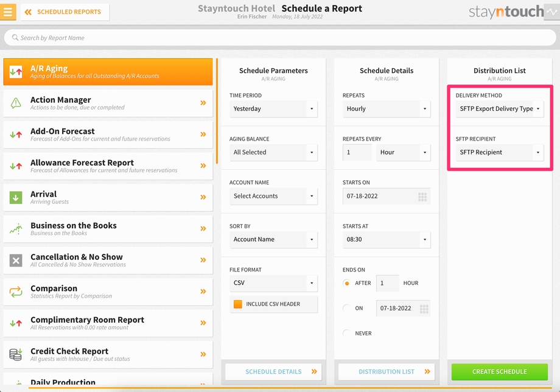
Task: Click the green Create Schedule button
Action: (500, 372)
